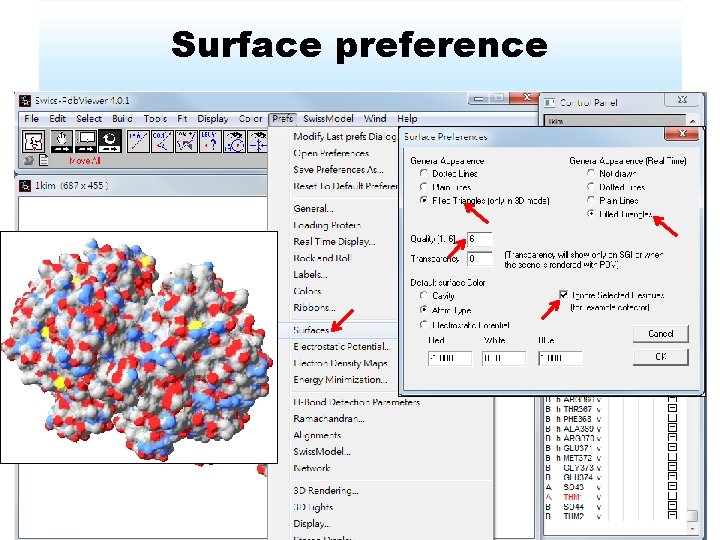Click the globe icon below the toolbar
Screen dimensions: 720x540
click(29, 160)
